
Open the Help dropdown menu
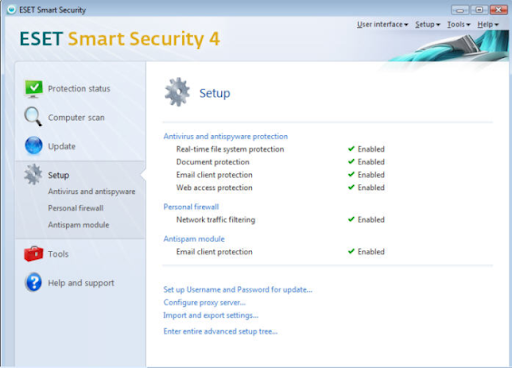[488, 24]
